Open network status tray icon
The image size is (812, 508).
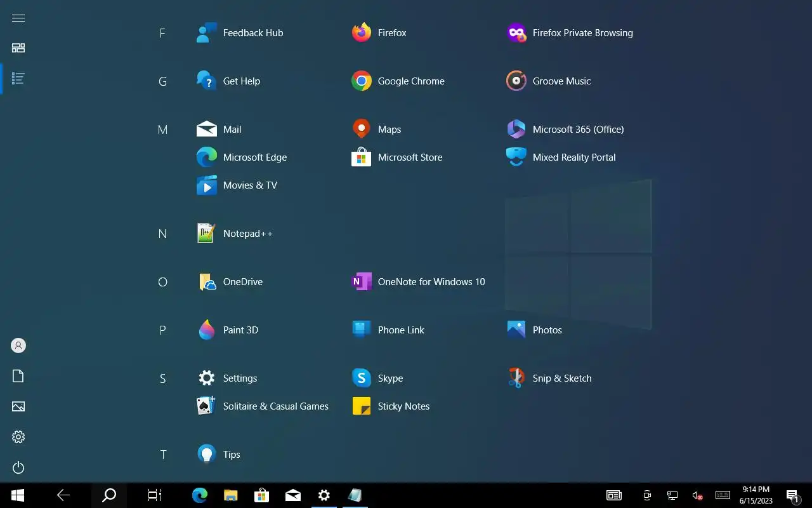click(x=672, y=495)
